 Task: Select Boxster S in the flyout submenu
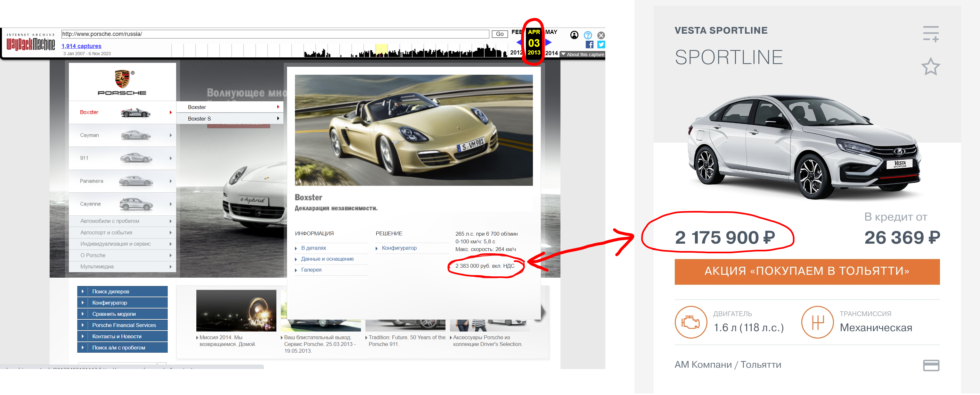pos(199,118)
